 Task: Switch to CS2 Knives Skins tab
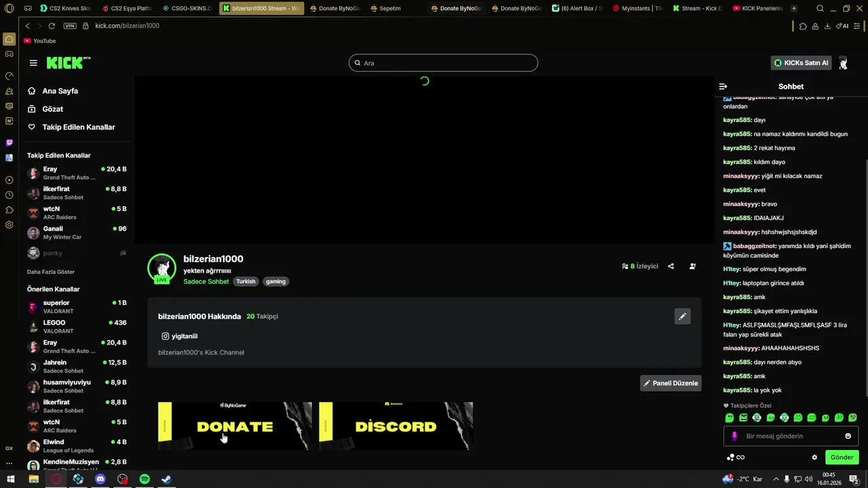pos(65,9)
